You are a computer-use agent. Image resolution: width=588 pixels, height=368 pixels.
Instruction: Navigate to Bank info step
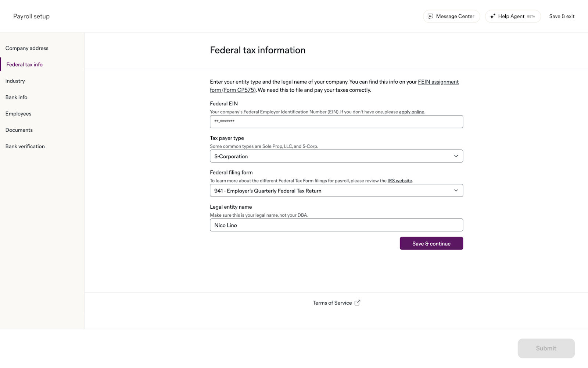(x=16, y=97)
